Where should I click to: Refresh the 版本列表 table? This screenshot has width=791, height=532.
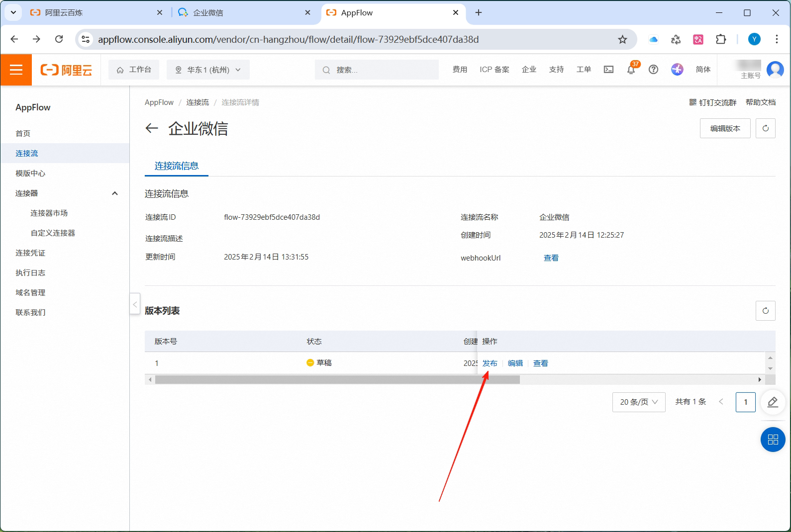tap(766, 311)
